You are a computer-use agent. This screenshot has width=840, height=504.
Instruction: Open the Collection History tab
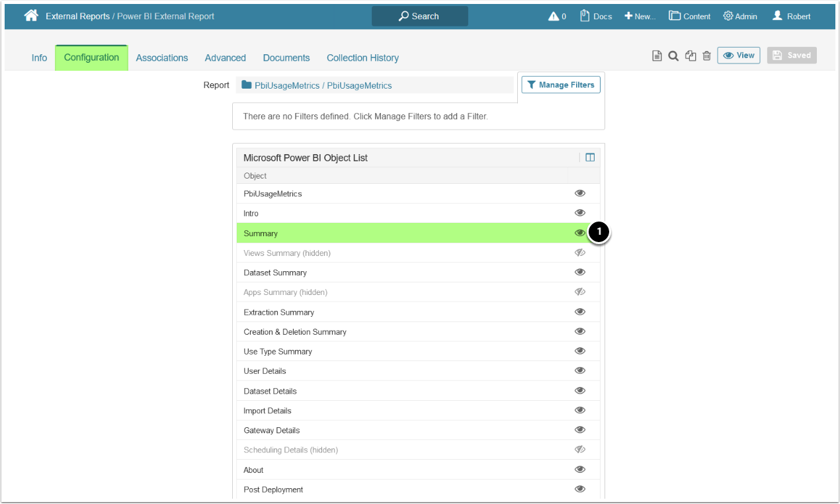(x=362, y=58)
